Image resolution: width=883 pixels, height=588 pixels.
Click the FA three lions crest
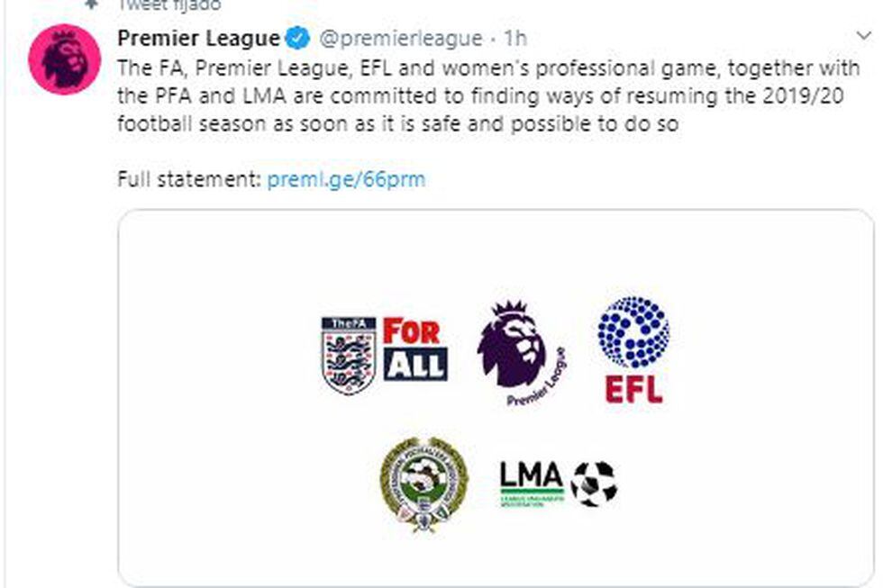pyautogui.click(x=349, y=354)
